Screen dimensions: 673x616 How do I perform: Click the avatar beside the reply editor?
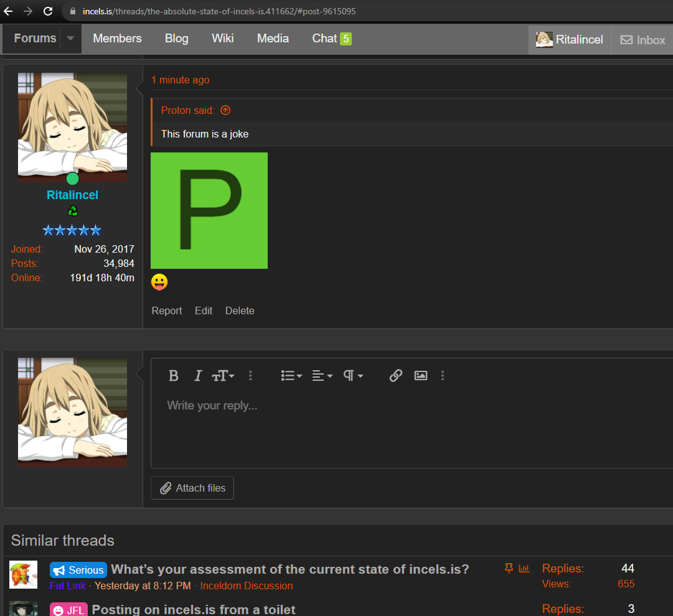pyautogui.click(x=73, y=413)
